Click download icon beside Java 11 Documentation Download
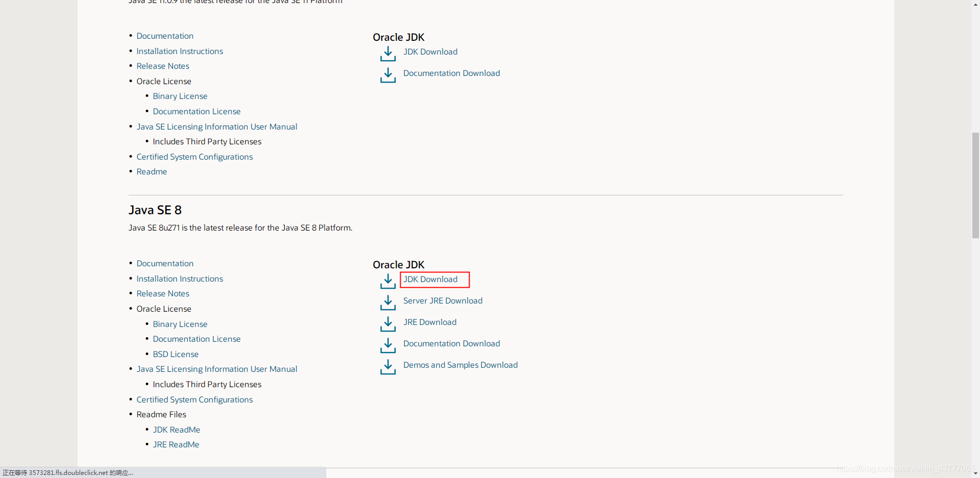 tap(388, 75)
